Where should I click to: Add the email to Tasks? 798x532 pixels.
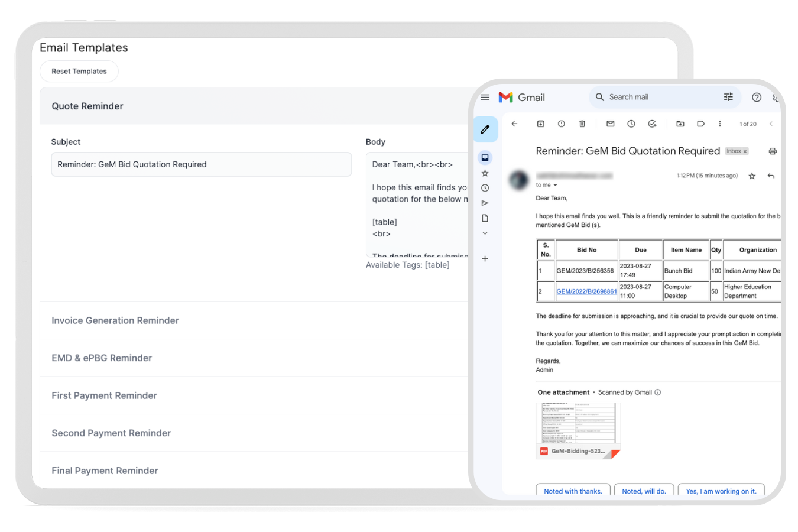pos(652,124)
